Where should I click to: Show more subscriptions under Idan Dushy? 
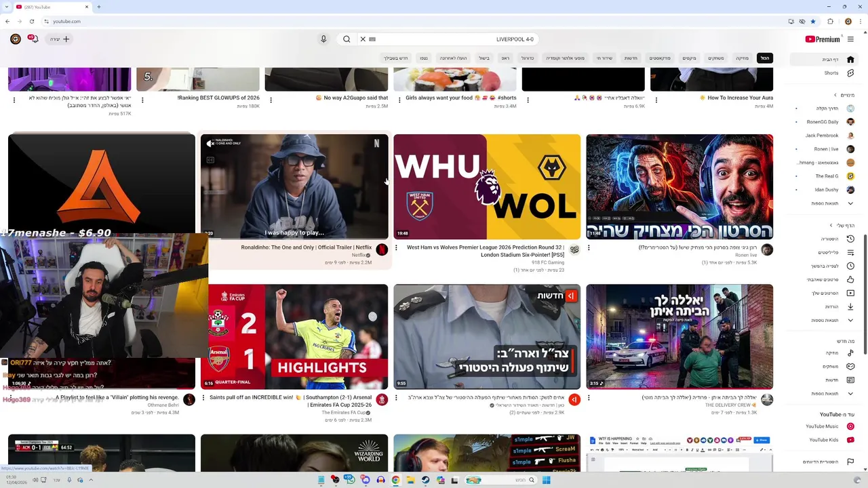(x=824, y=203)
